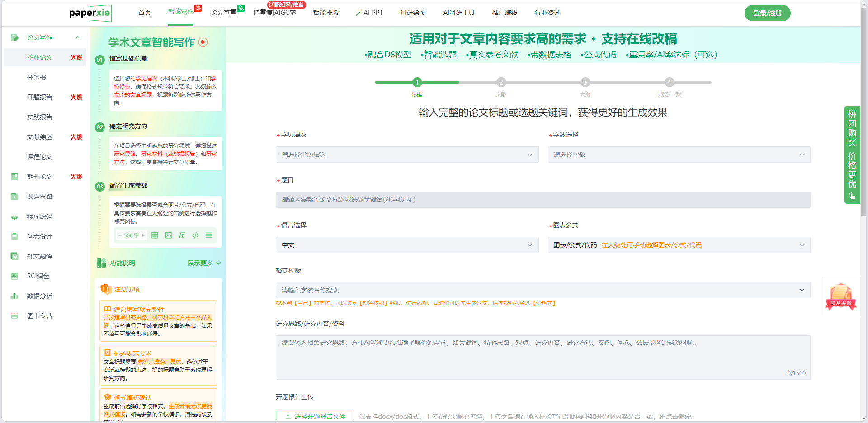
Task: Increase word count with the plus stepper
Action: 143,235
